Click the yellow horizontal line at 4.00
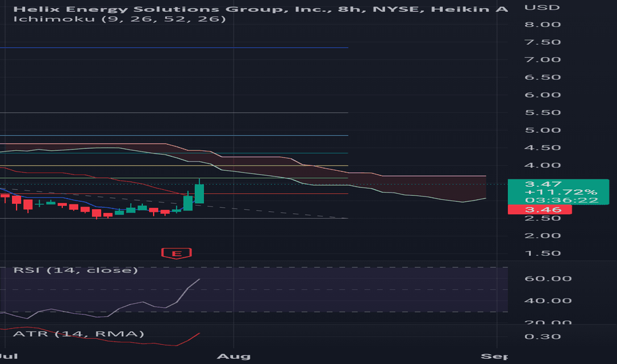Screen dimensions: 617x364 coord(174,165)
